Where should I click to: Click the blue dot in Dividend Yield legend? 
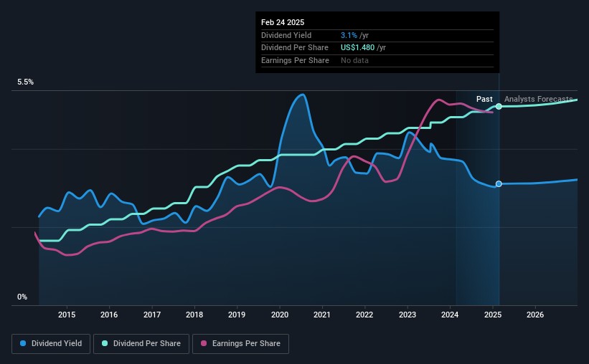[23, 343]
